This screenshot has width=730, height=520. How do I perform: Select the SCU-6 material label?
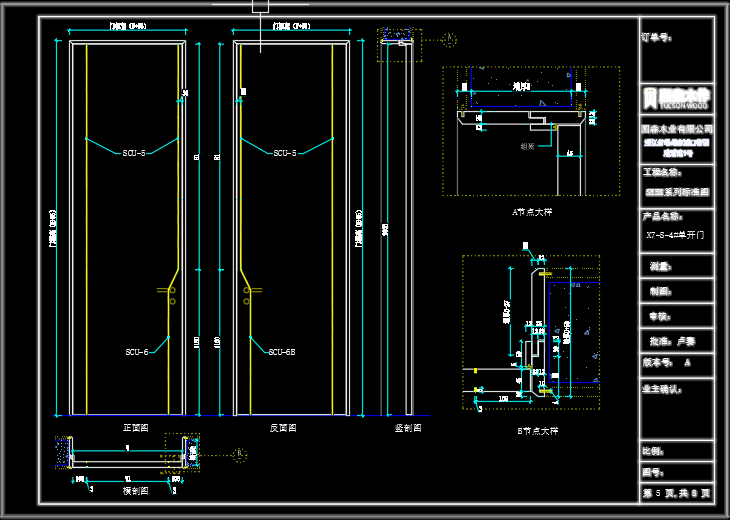(x=137, y=352)
